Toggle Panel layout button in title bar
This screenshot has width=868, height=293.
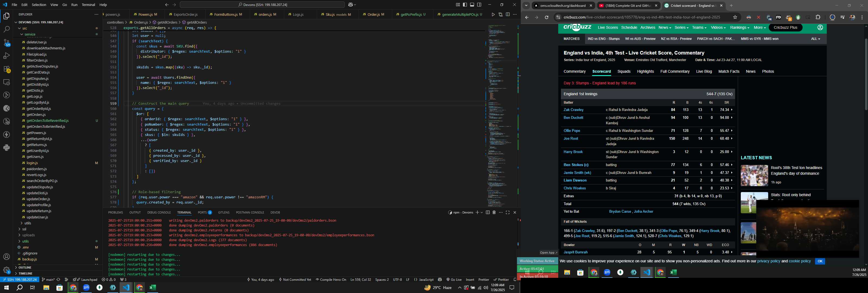pyautogui.click(x=472, y=5)
